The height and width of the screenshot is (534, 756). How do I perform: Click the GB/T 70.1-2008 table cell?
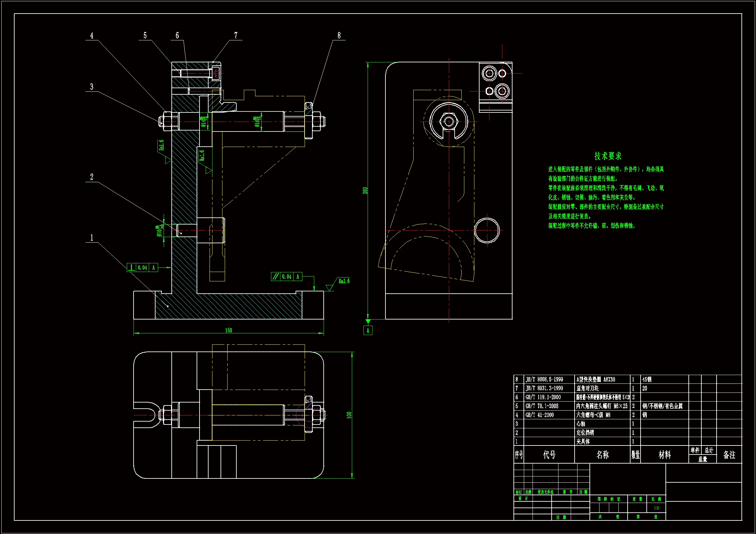542,406
